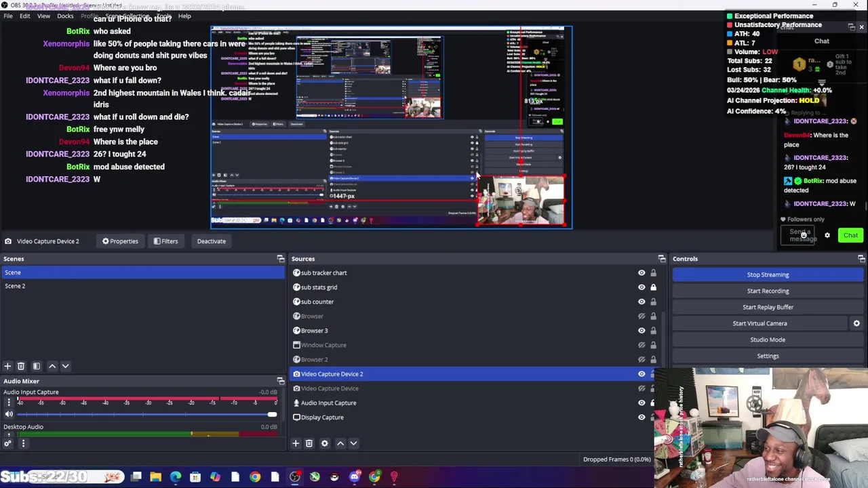The height and width of the screenshot is (488, 868).
Task: Open Filters for selected source
Action: pyautogui.click(x=165, y=241)
